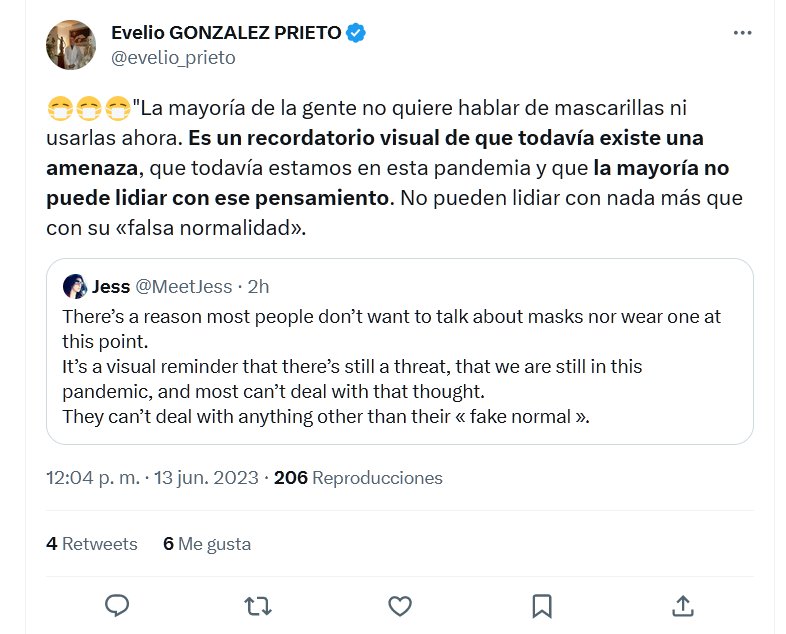This screenshot has width=786, height=634.
Task: Open Evelio's profile picture
Action: (71, 45)
